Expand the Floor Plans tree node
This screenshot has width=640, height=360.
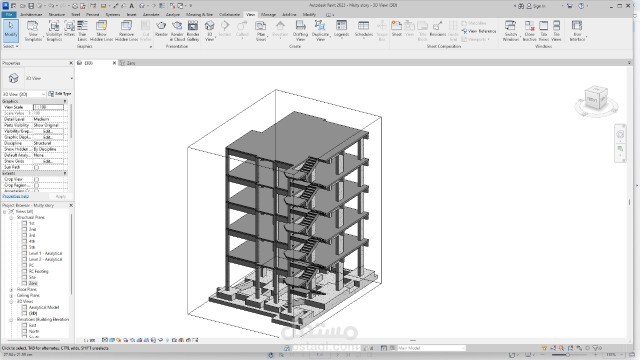tap(11, 289)
